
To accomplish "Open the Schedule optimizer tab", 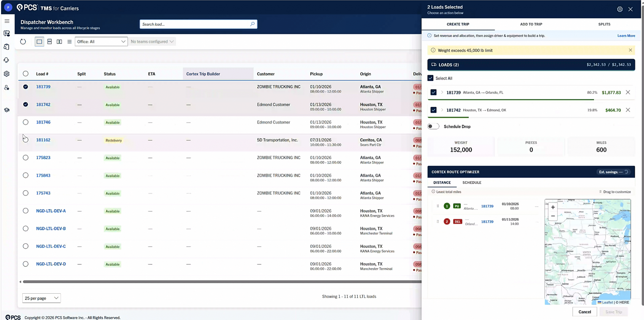I will point(472,182).
